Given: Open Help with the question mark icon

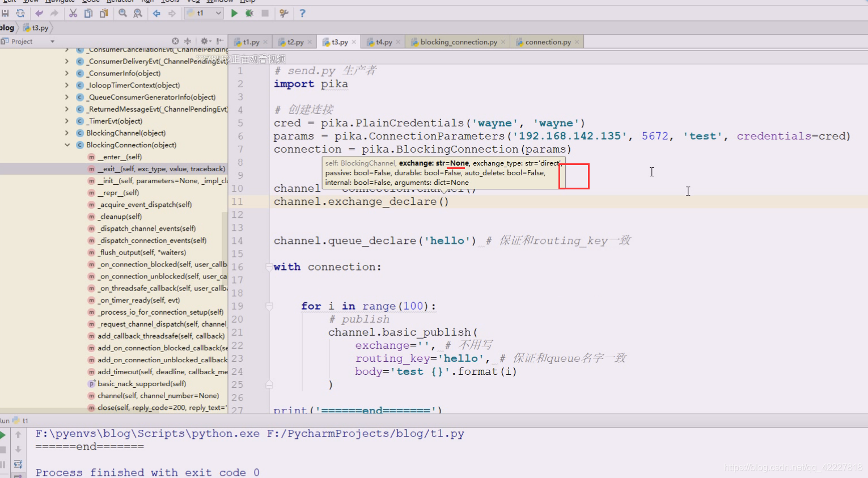Looking at the screenshot, I should (302, 13).
